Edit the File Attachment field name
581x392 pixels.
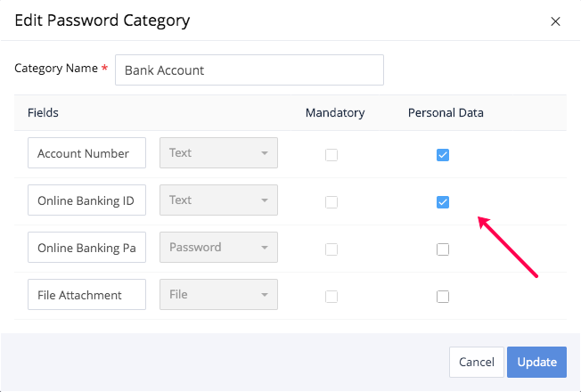point(86,295)
